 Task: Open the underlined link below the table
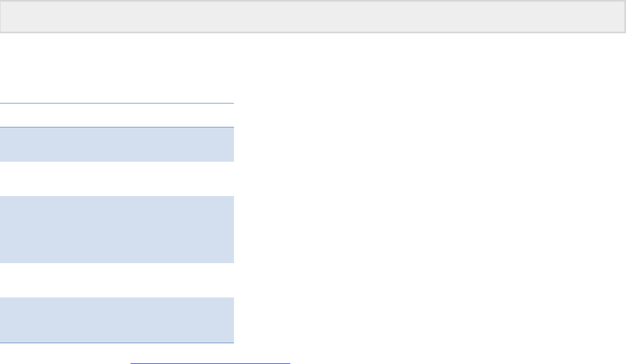pyautogui.click(x=210, y=362)
